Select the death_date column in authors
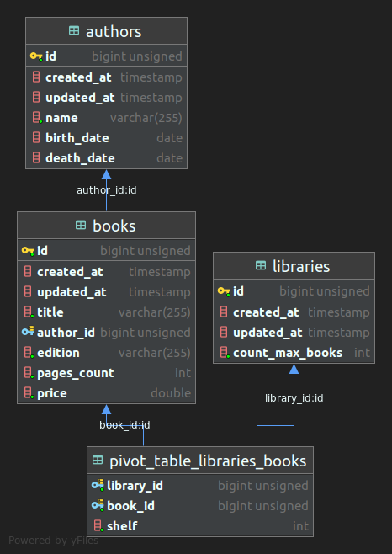 coord(106,158)
